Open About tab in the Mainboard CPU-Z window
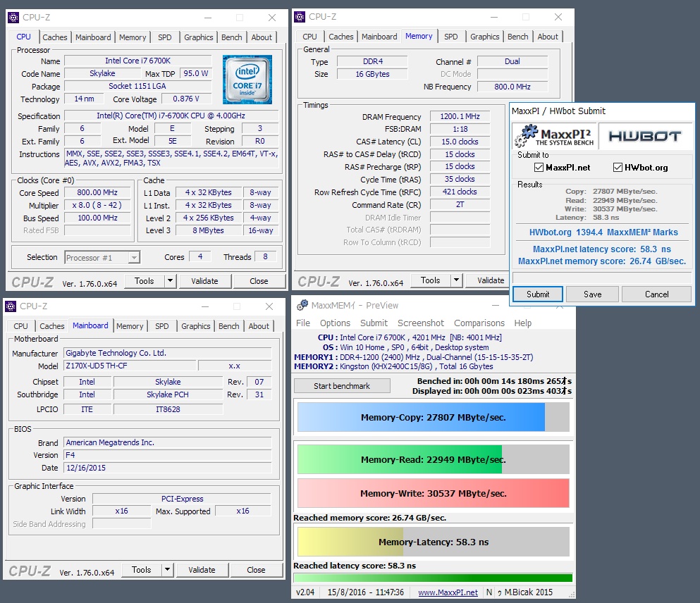Viewport: 700px width, 603px height. pos(259,326)
